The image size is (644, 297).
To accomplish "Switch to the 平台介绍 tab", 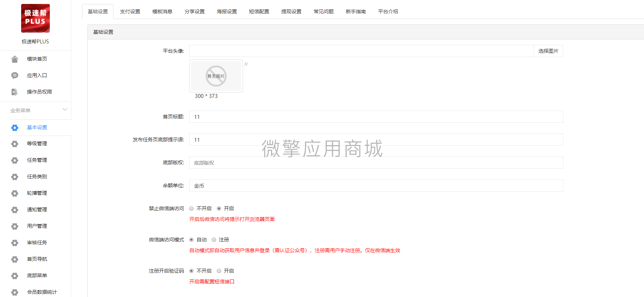I will 388,11.
